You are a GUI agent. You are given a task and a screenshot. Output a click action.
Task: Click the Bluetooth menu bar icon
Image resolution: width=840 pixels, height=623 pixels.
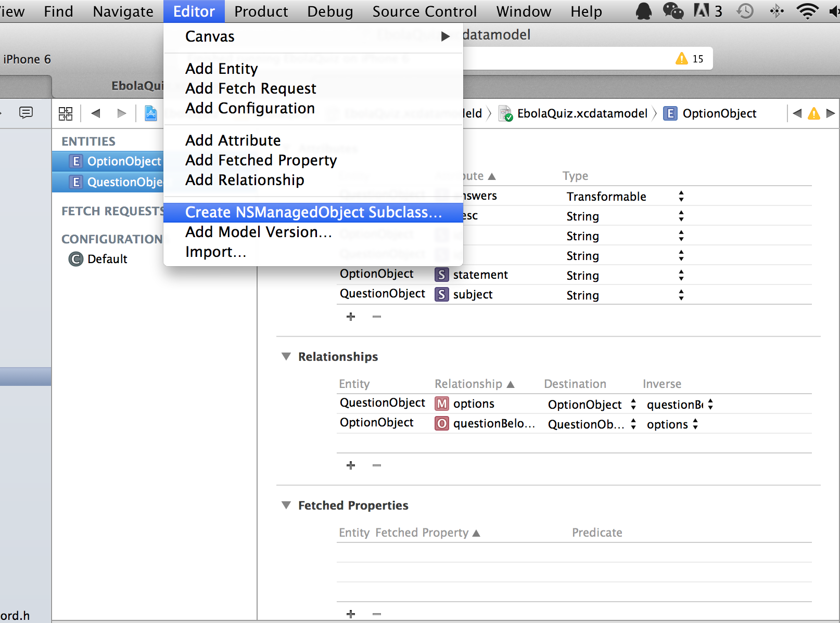point(777,11)
